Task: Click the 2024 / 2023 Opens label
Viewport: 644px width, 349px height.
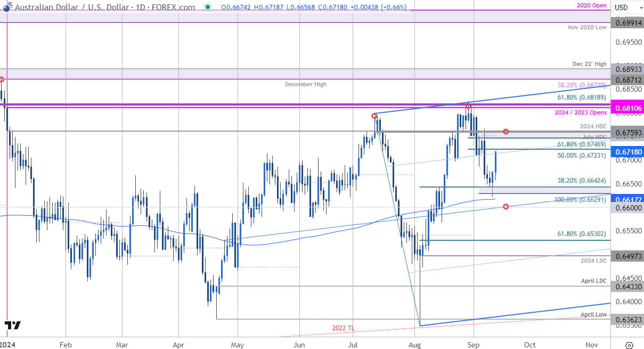Action: point(580,113)
